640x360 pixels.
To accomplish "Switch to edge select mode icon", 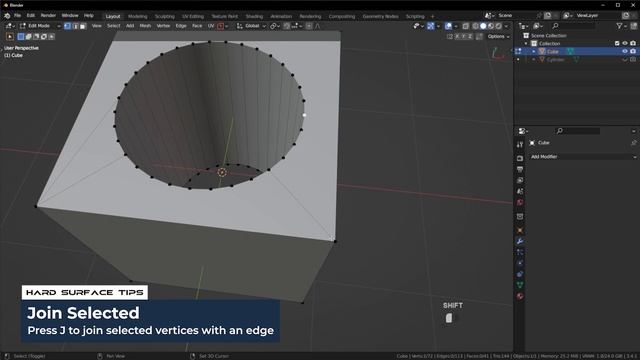I will coord(75,26).
